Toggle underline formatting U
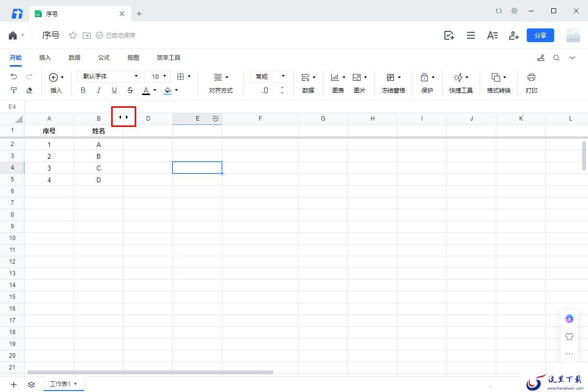Screen dimensions: 588x392 (x=114, y=90)
